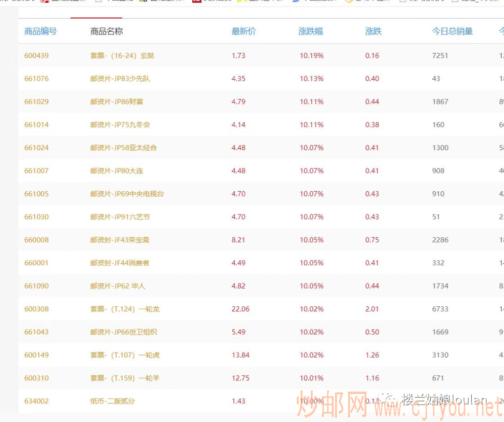Click the 涨跌 column header
The image size is (504, 422).
[373, 32]
